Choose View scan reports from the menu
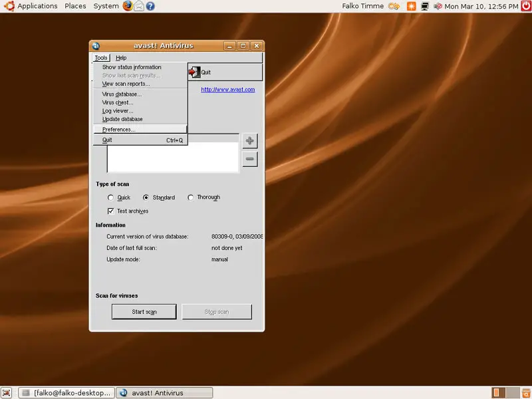 coord(140,84)
